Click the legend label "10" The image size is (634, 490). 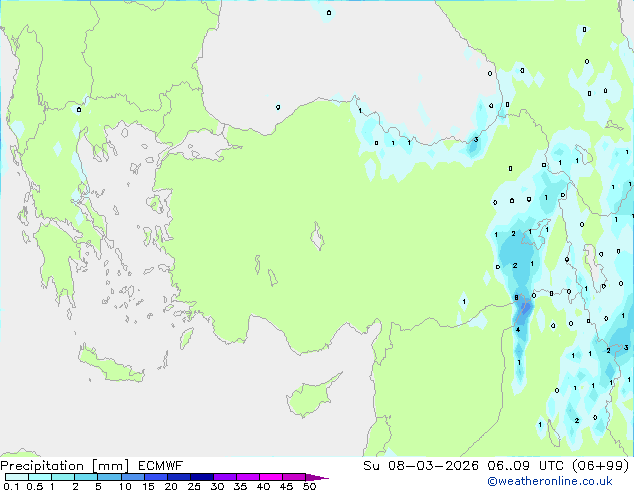[x=125, y=486]
